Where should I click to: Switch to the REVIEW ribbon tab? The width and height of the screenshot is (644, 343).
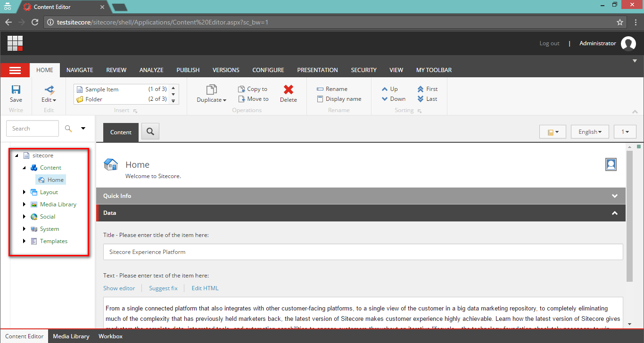116,70
